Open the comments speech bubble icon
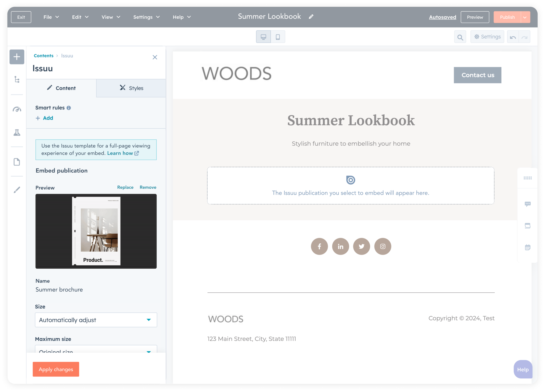Screen dimensions: 545x392 coord(528,204)
